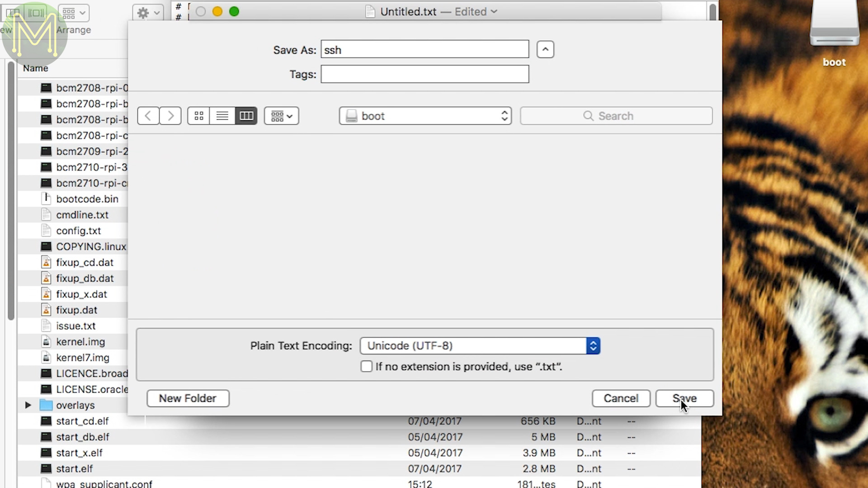Open Plain Text Encoding dropdown
The height and width of the screenshot is (488, 868).
tap(480, 346)
